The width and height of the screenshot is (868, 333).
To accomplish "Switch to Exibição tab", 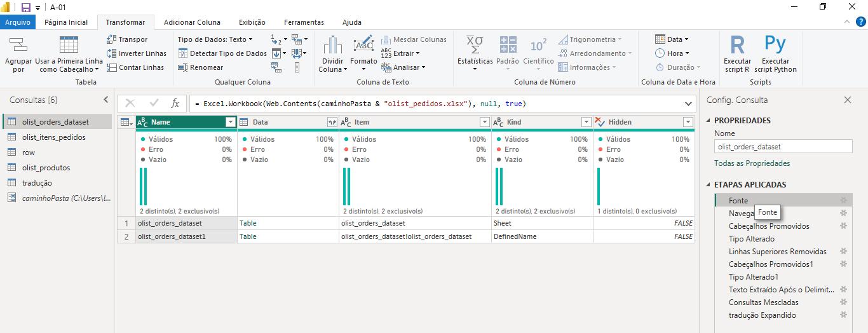I will (252, 22).
